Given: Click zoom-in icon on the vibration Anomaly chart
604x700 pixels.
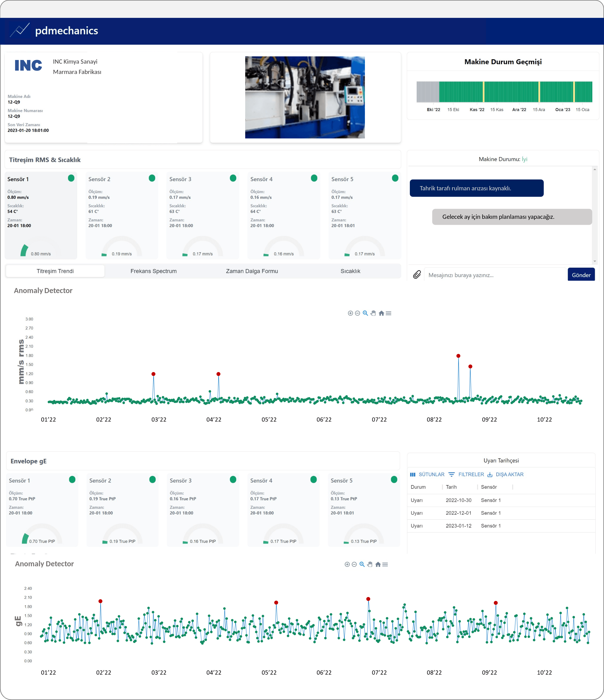Looking at the screenshot, I should tap(350, 313).
